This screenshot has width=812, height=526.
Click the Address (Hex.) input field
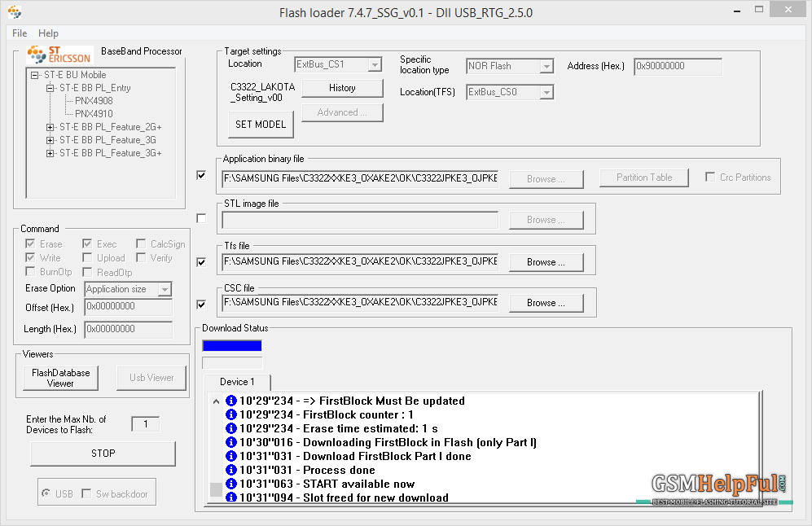tap(678, 66)
